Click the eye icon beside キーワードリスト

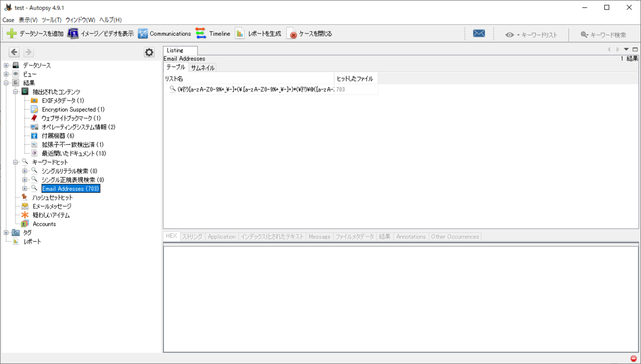click(x=510, y=35)
